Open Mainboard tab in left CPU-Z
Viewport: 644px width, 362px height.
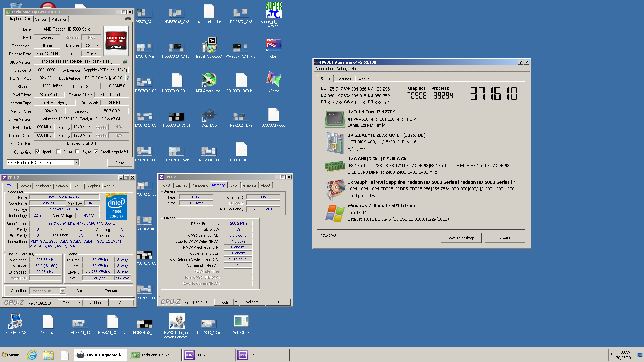(43, 186)
